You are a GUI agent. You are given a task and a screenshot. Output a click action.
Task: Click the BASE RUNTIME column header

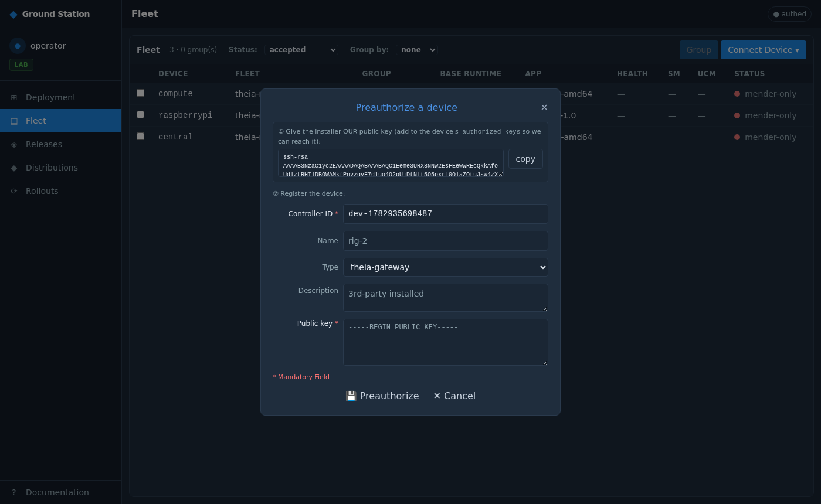click(471, 74)
